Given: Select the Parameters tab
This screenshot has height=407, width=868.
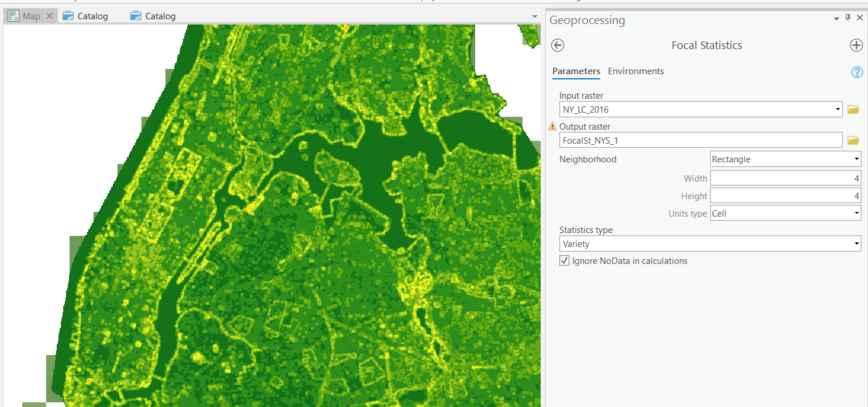Looking at the screenshot, I should [x=576, y=71].
